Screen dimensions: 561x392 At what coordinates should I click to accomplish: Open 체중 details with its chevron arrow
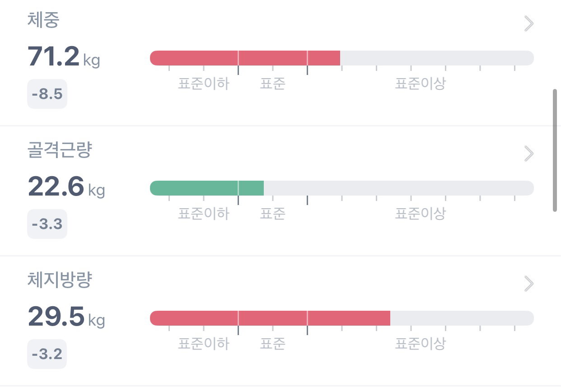529,23
